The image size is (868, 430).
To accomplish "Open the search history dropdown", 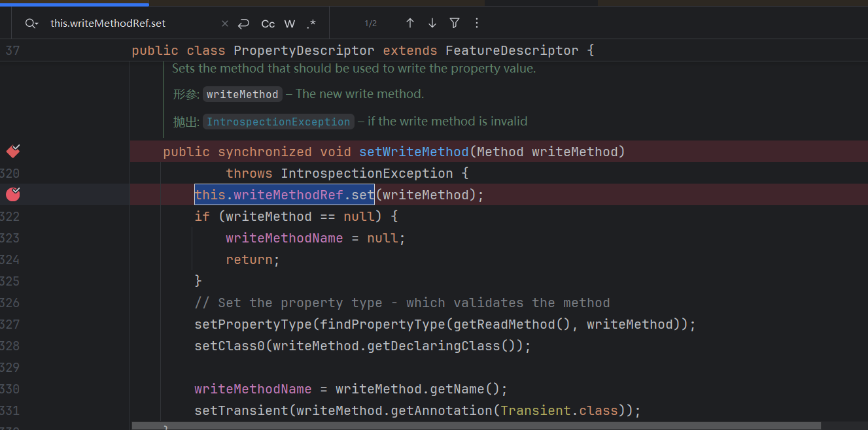I will (31, 24).
